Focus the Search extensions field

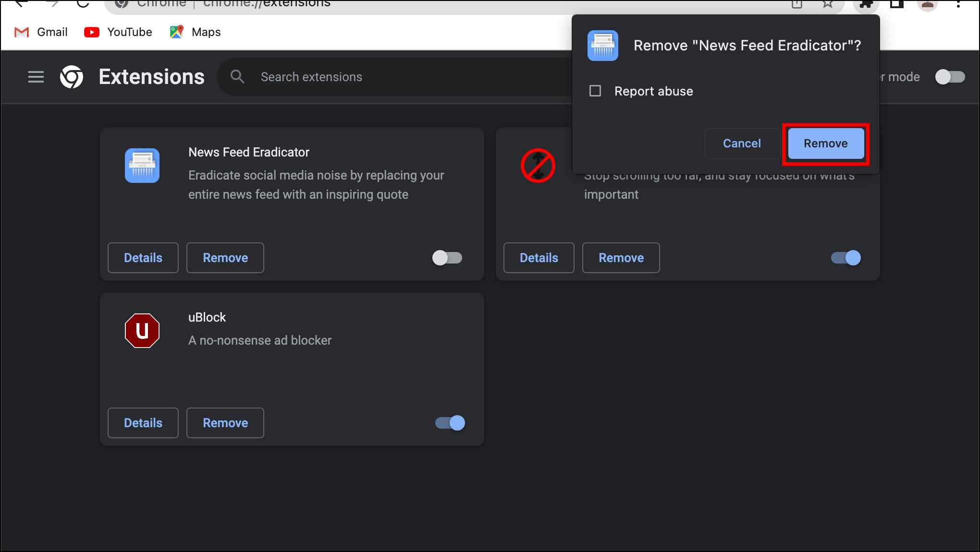394,77
